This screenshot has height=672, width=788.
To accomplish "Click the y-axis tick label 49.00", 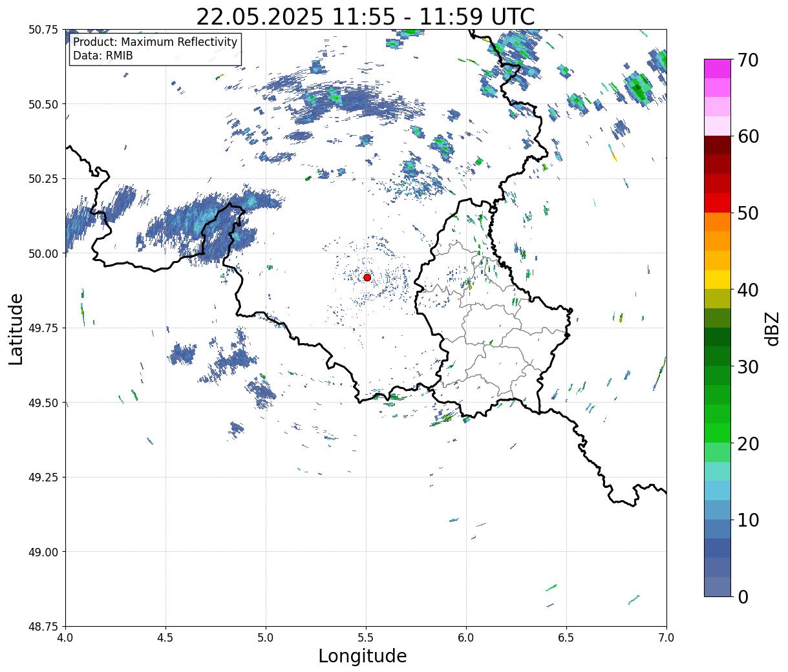I will 43,552.
